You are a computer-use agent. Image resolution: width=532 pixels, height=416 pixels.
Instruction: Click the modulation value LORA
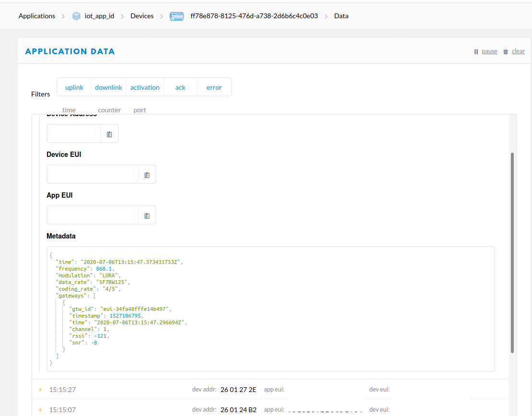[108, 275]
